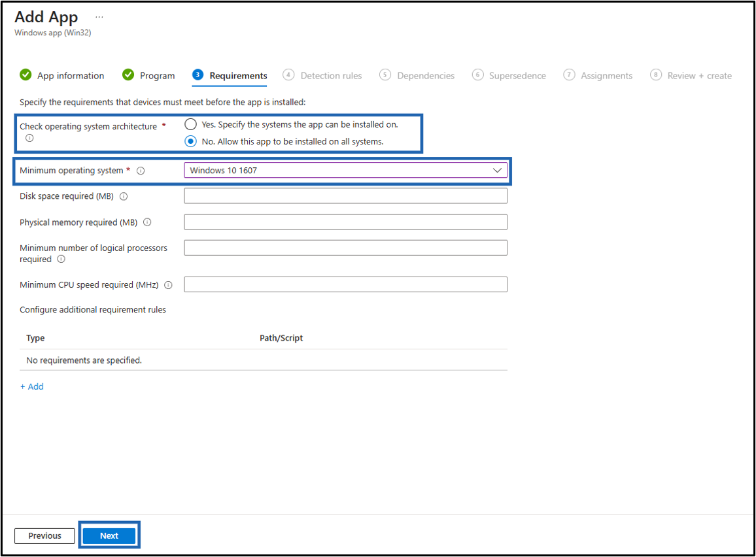Click the step 8 Review + create circle
This screenshot has height=557, width=756.
click(x=656, y=75)
